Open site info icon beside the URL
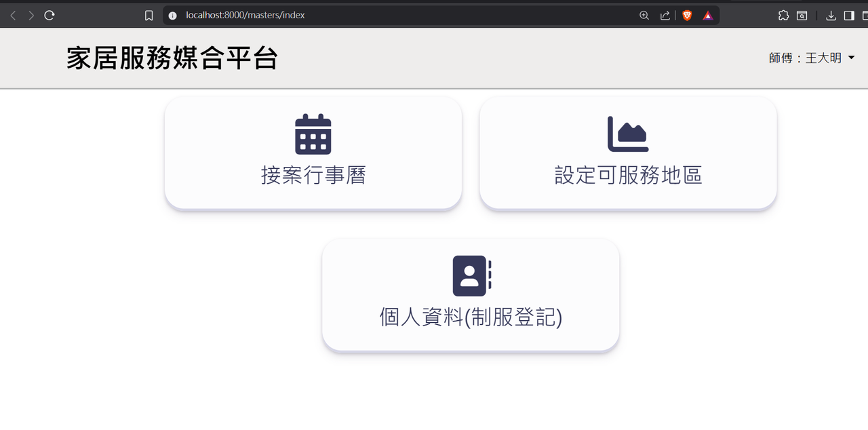The image size is (868, 430). tap(172, 15)
